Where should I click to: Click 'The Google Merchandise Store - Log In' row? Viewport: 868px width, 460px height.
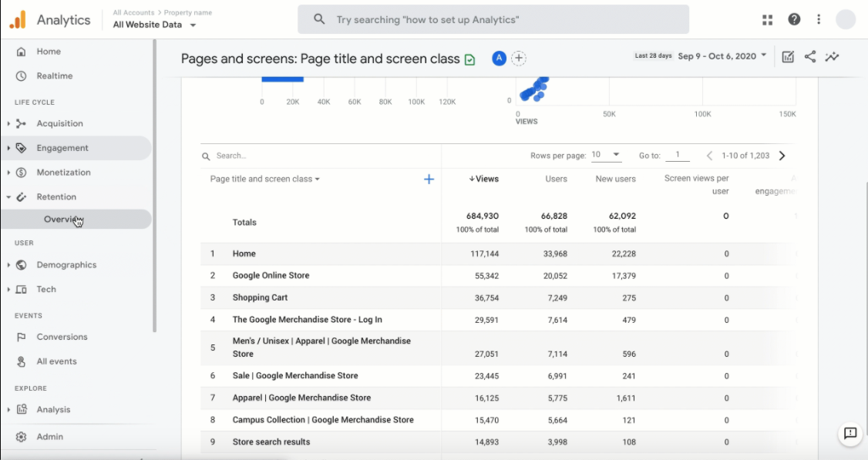pos(308,320)
